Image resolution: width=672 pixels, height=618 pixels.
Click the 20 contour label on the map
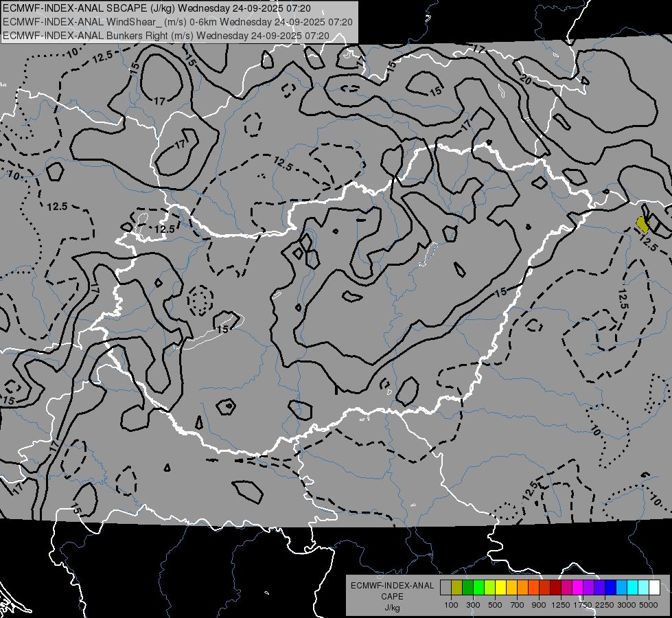[x=526, y=80]
